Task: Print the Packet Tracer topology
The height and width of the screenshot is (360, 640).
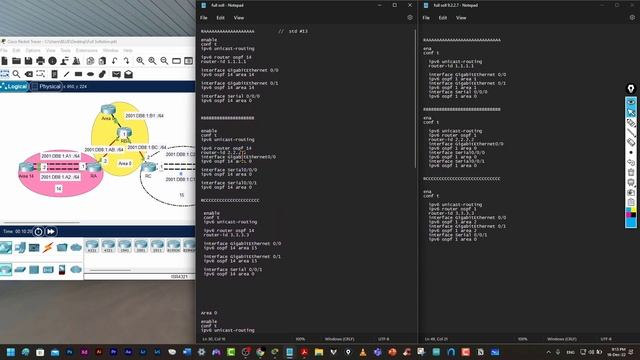Action: coord(40,61)
